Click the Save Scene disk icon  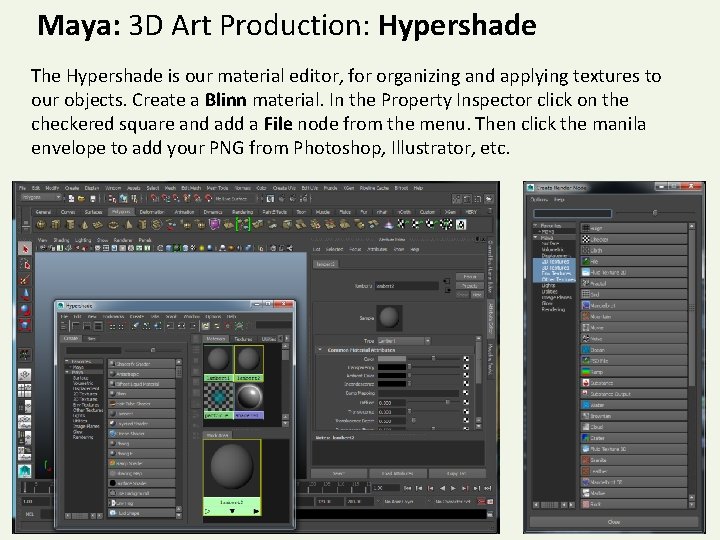coord(92,198)
